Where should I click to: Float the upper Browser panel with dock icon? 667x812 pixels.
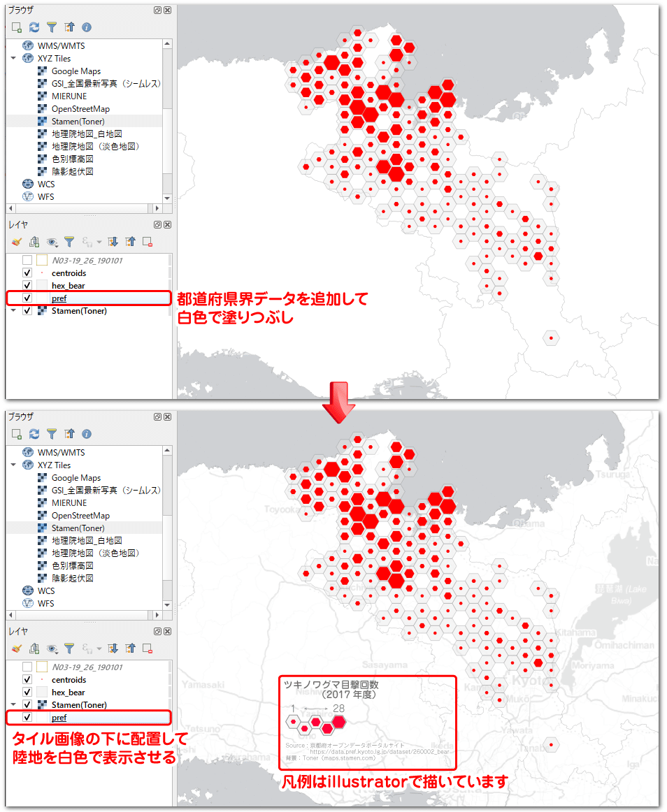point(157,10)
